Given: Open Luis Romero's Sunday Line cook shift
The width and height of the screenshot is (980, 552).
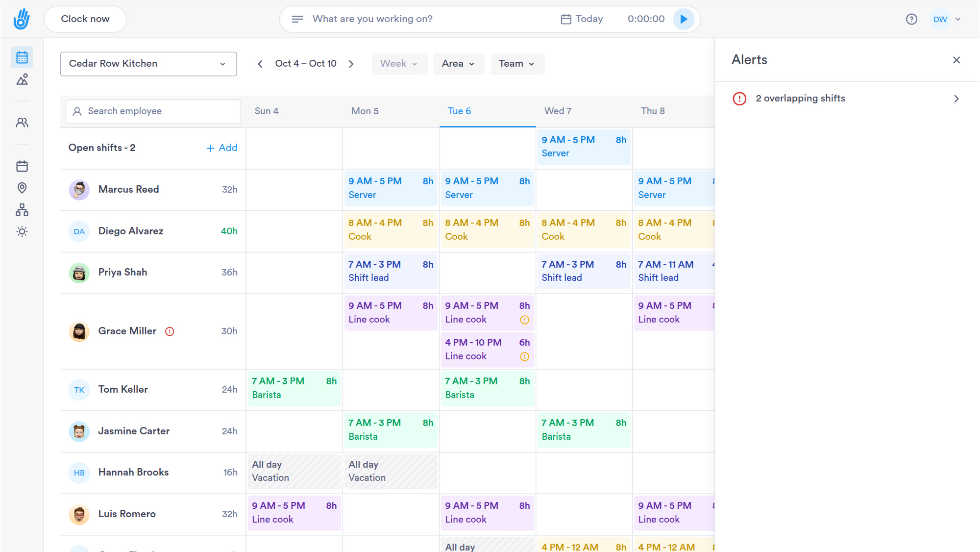Looking at the screenshot, I should [x=294, y=513].
